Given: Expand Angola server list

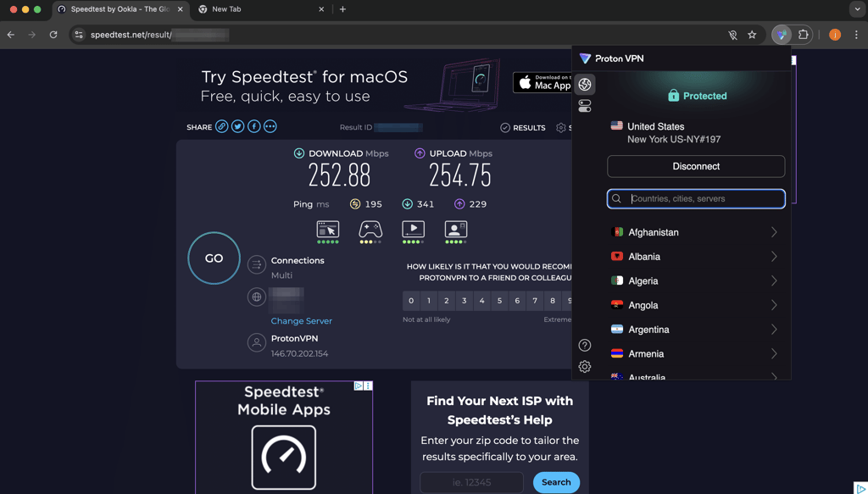Looking at the screenshot, I should point(774,305).
